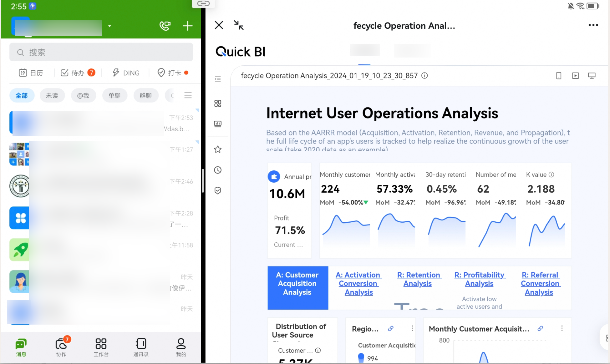The width and height of the screenshot is (610, 364).
Task: Click the Quick BI logo
Action: tap(240, 52)
